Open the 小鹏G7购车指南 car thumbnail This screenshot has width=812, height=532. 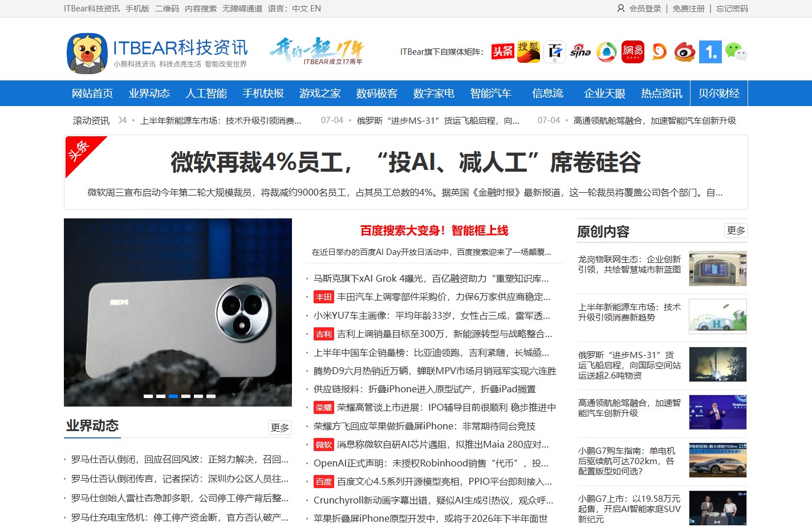coord(718,460)
